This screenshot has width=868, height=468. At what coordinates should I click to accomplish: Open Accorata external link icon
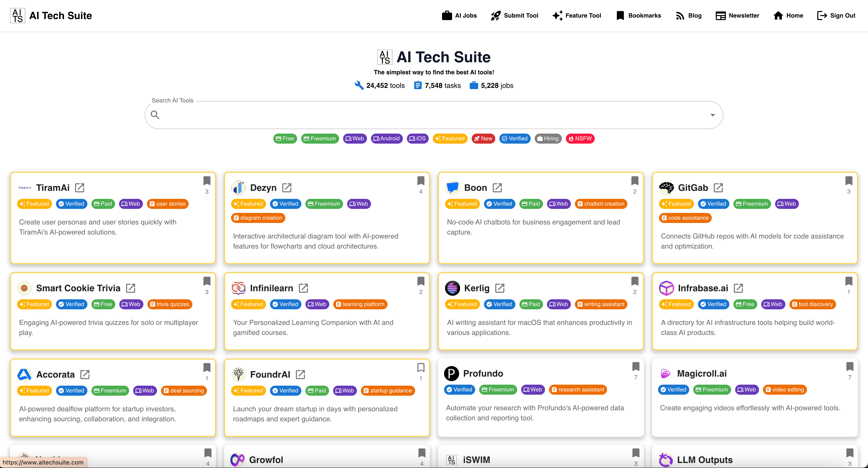85,374
